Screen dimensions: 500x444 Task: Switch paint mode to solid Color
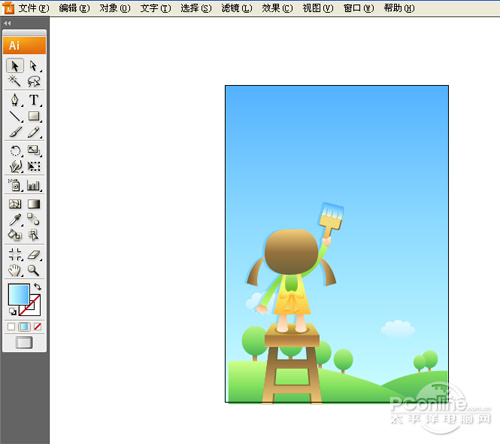pos(11,327)
